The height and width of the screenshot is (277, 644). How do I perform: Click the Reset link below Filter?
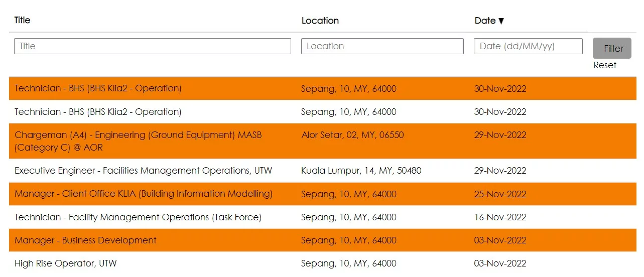(604, 65)
